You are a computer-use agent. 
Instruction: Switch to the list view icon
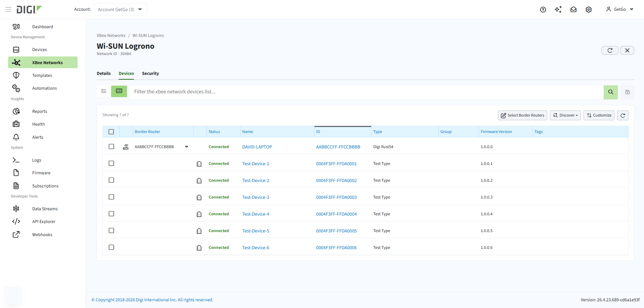(104, 91)
